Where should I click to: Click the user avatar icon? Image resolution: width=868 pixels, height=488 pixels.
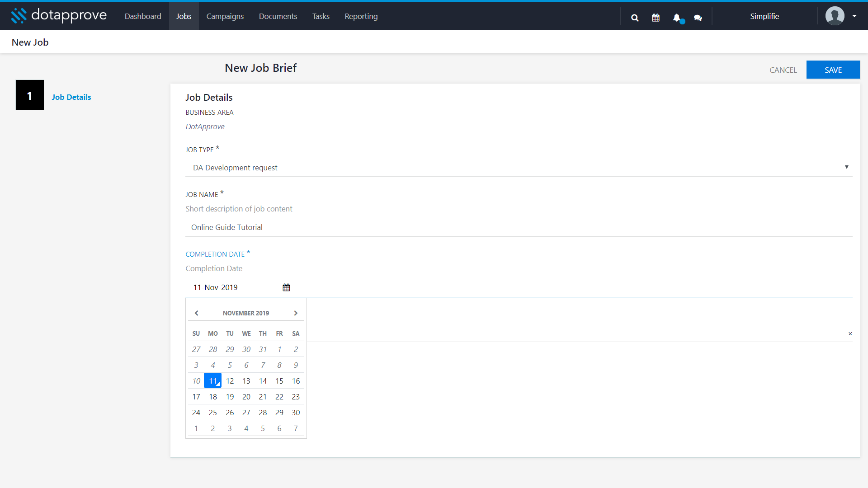pyautogui.click(x=835, y=16)
